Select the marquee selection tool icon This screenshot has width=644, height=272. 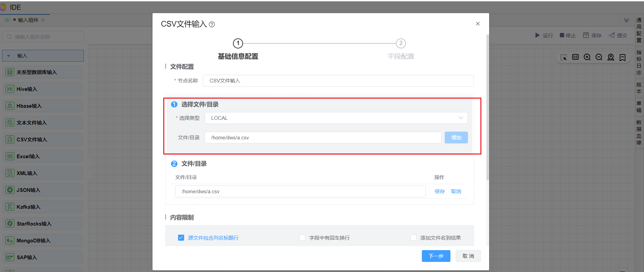pyautogui.click(x=564, y=57)
